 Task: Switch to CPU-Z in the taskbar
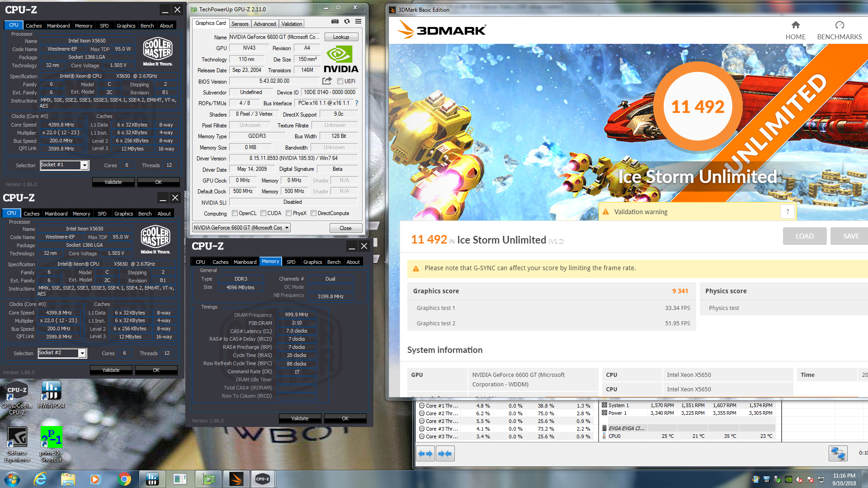pos(263,479)
